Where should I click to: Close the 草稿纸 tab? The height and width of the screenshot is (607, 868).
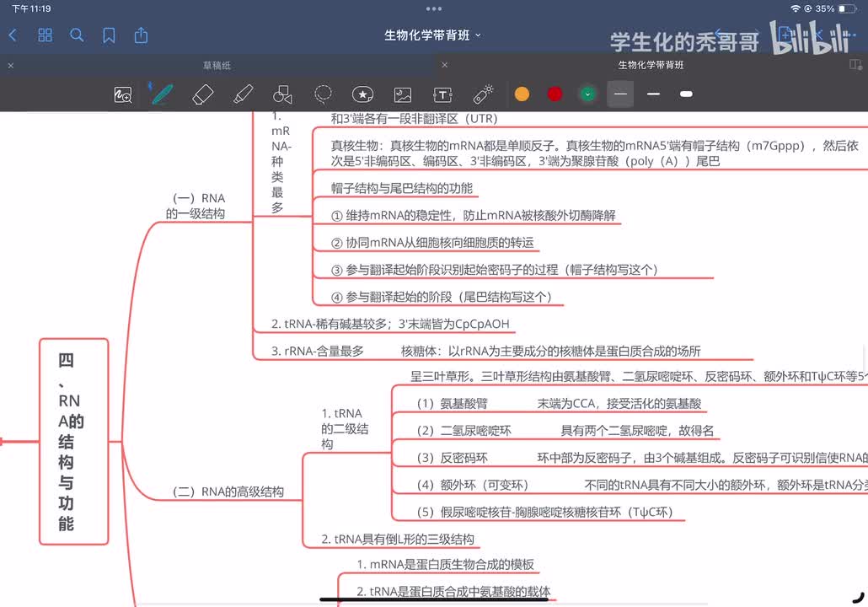10,66
